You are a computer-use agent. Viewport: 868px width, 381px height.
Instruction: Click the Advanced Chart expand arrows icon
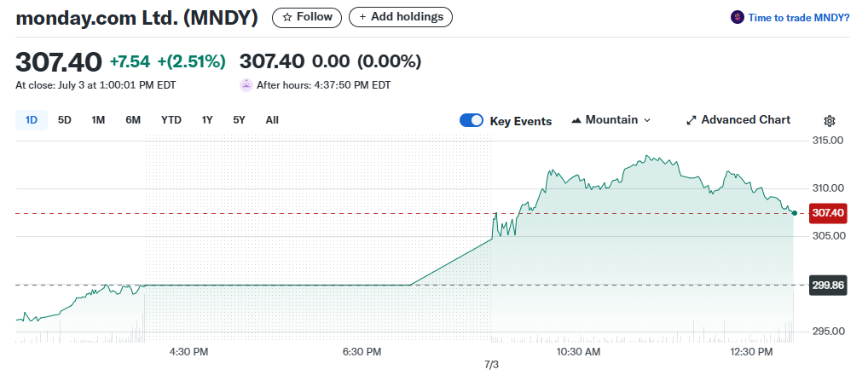pos(691,120)
